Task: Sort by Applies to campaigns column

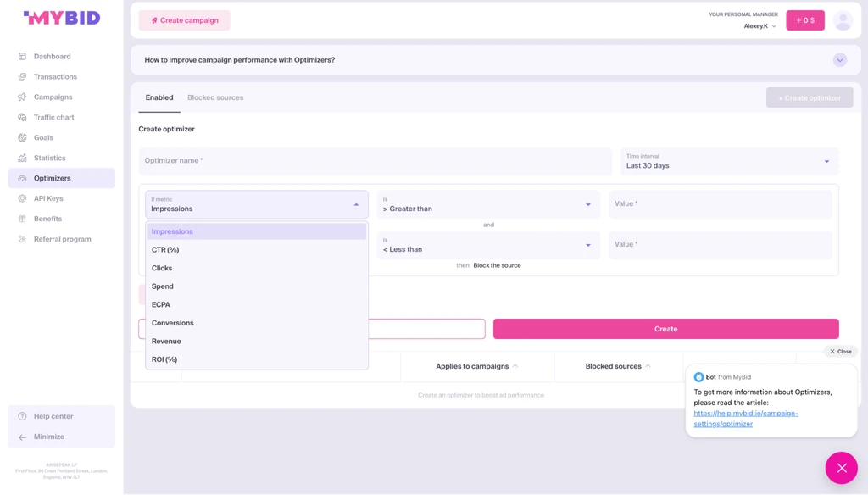Action: pos(477,366)
